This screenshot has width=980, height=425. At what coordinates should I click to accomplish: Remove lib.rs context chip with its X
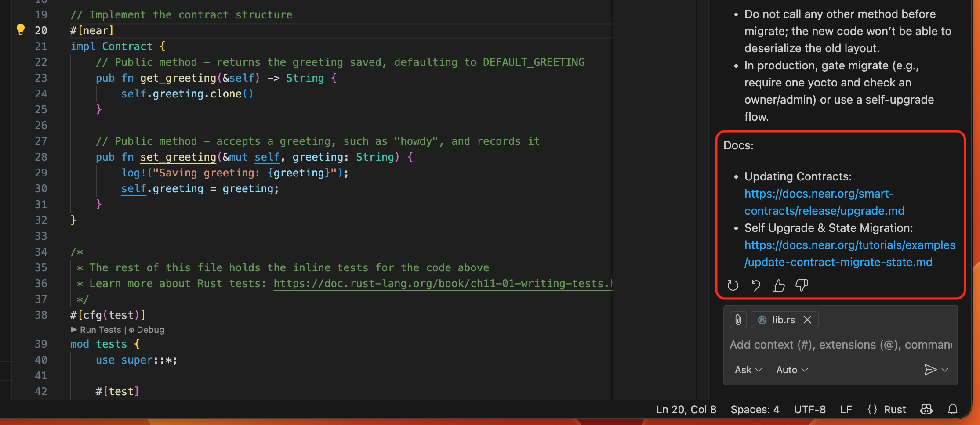807,320
